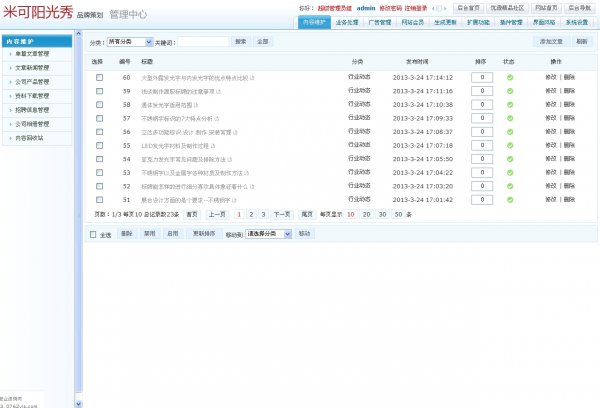Image resolution: width=600 pixels, height=408 pixels.
Task: Click the sidebar scroll down arrow
Action: 78,404
